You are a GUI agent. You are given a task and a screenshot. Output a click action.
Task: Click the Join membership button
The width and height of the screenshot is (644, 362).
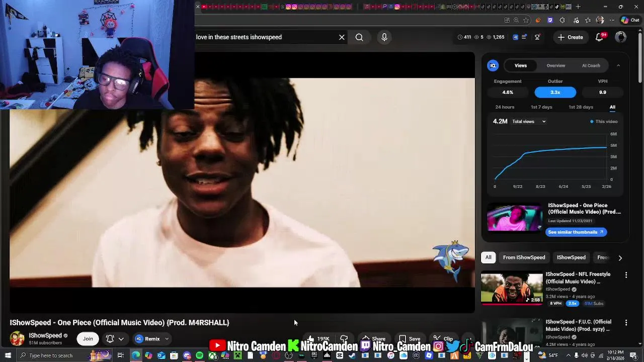(x=88, y=339)
